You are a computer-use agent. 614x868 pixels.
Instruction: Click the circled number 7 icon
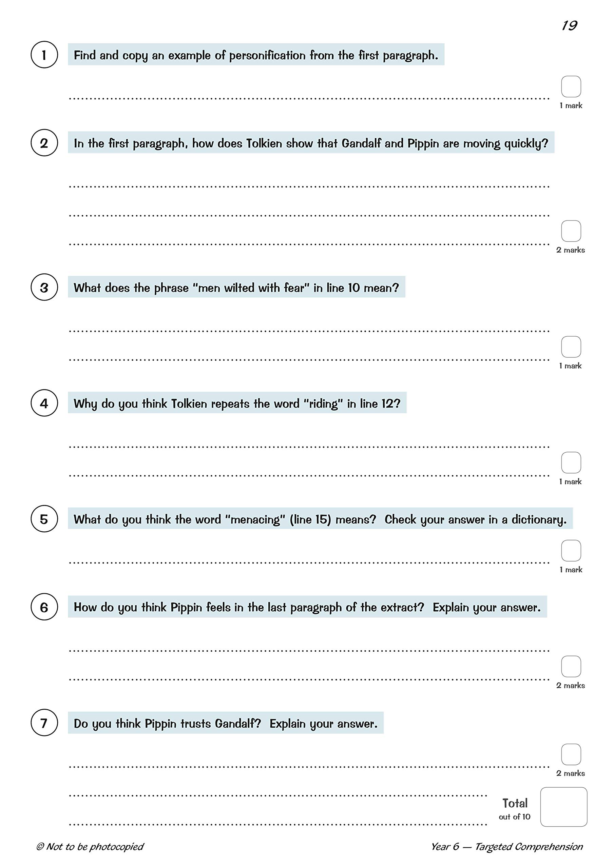(44, 723)
